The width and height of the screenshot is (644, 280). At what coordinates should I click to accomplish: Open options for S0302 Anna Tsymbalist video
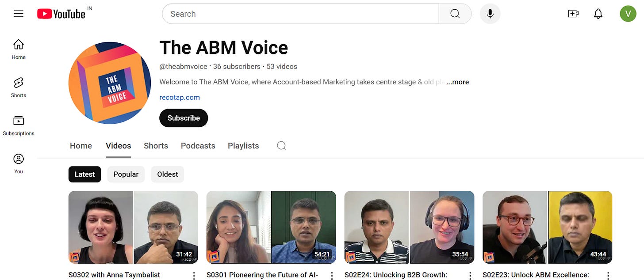tap(194, 276)
